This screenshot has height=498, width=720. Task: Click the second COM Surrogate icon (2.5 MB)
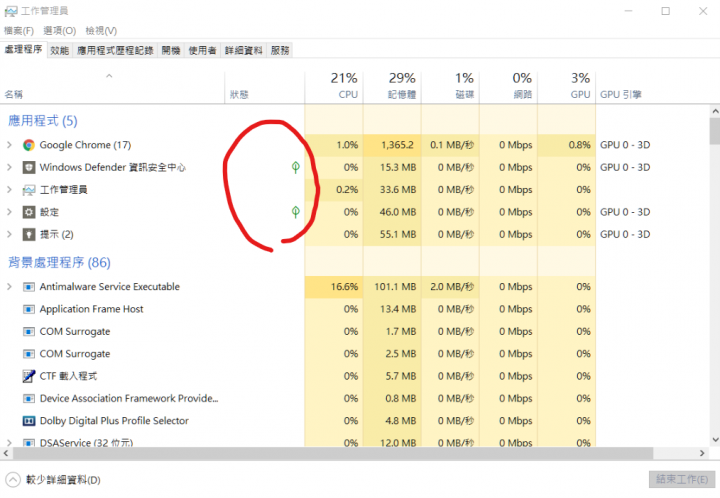pos(29,354)
